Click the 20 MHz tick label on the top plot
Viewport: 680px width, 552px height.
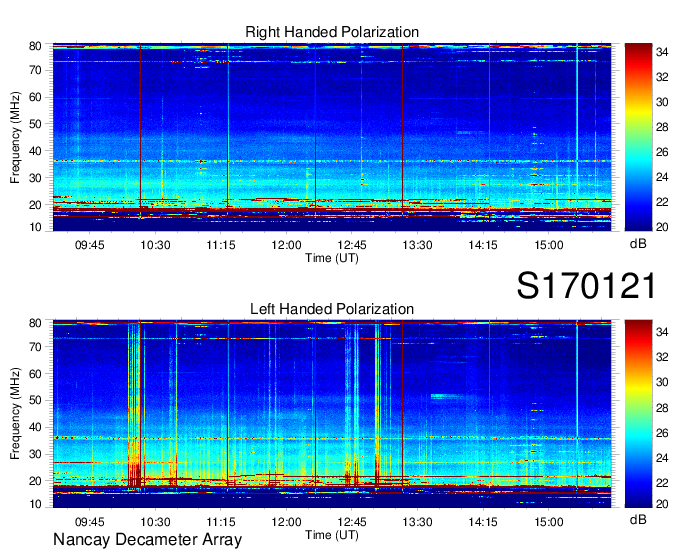point(35,205)
